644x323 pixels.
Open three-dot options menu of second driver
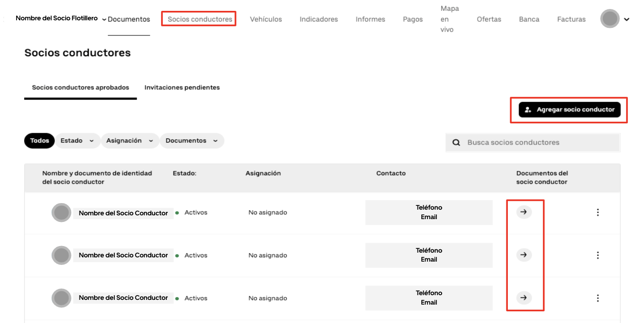tap(598, 255)
